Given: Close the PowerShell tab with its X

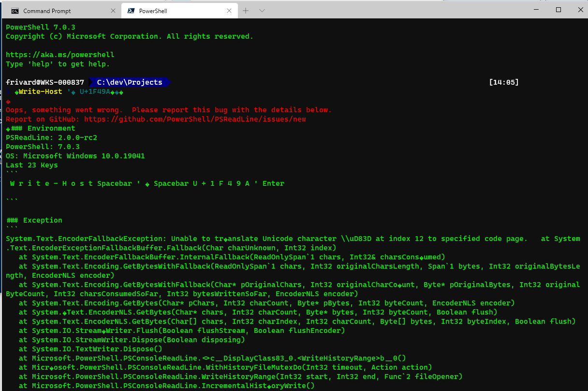Looking at the screenshot, I should [229, 10].
